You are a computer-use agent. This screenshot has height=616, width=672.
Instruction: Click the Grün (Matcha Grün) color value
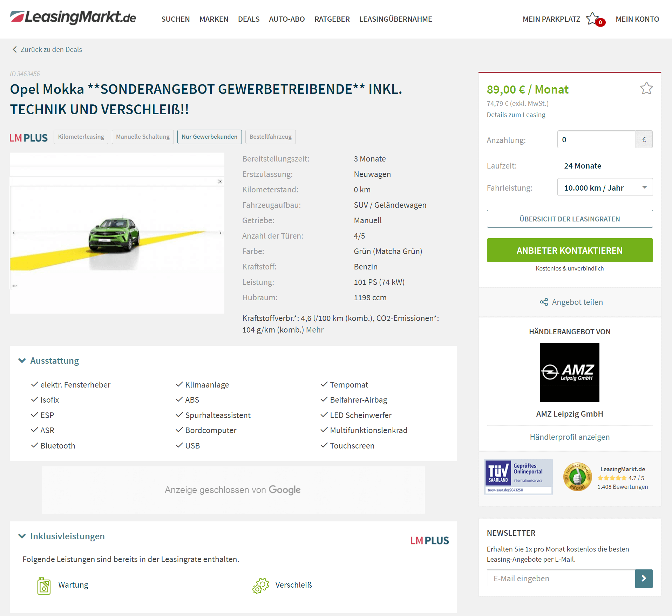388,251
